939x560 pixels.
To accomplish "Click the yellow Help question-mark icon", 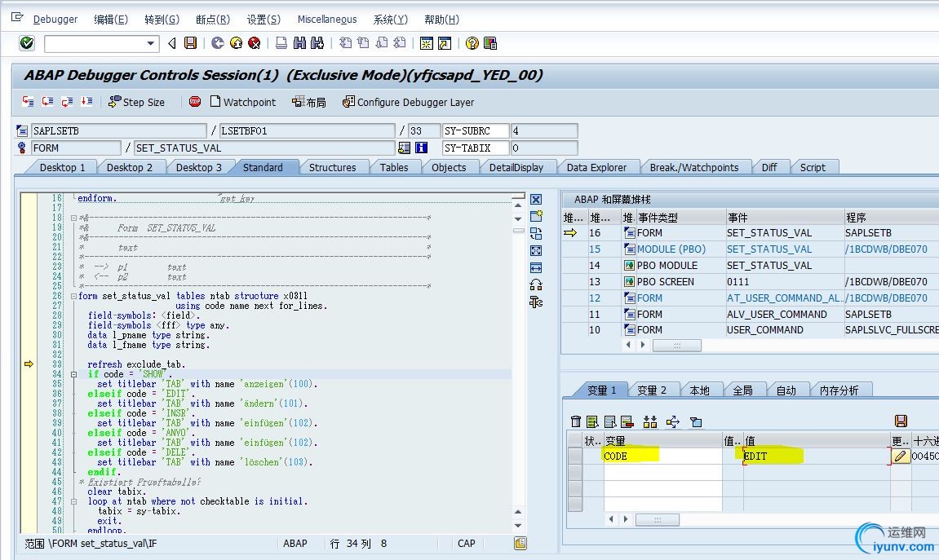I will [x=472, y=43].
